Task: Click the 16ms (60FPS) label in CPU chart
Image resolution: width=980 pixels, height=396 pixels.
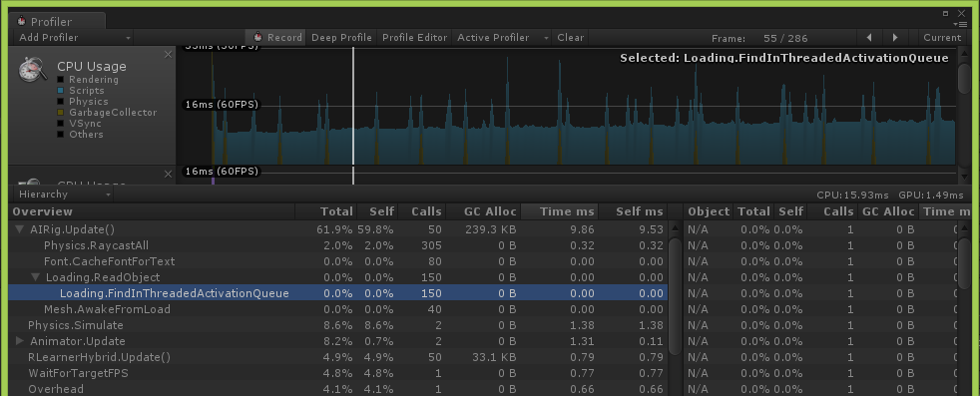Action: [222, 105]
